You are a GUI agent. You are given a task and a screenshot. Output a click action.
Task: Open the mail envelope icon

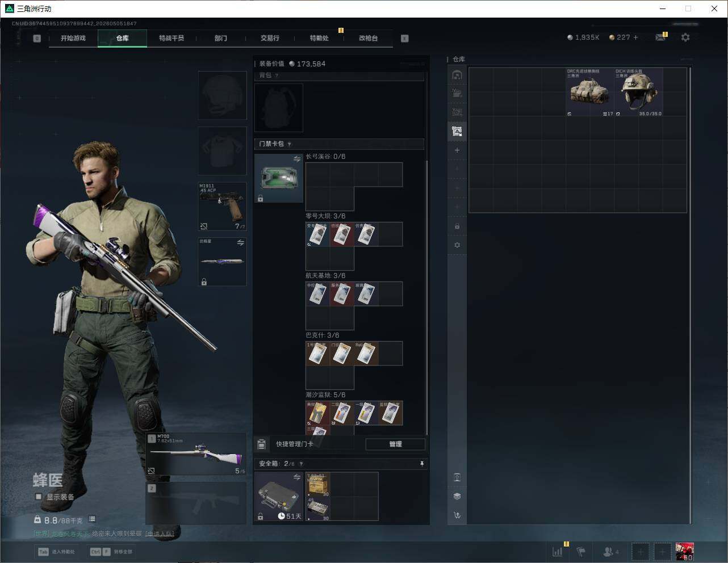click(x=660, y=37)
